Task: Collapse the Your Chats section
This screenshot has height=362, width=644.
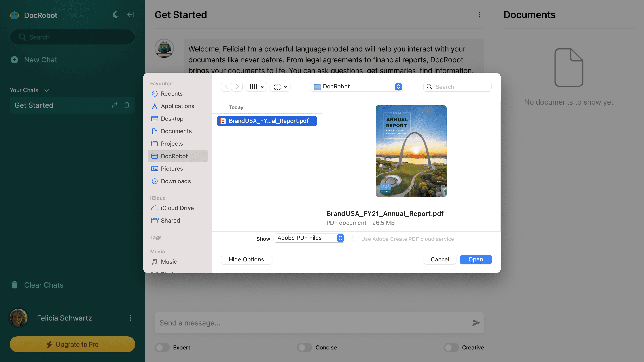Action: [x=47, y=90]
